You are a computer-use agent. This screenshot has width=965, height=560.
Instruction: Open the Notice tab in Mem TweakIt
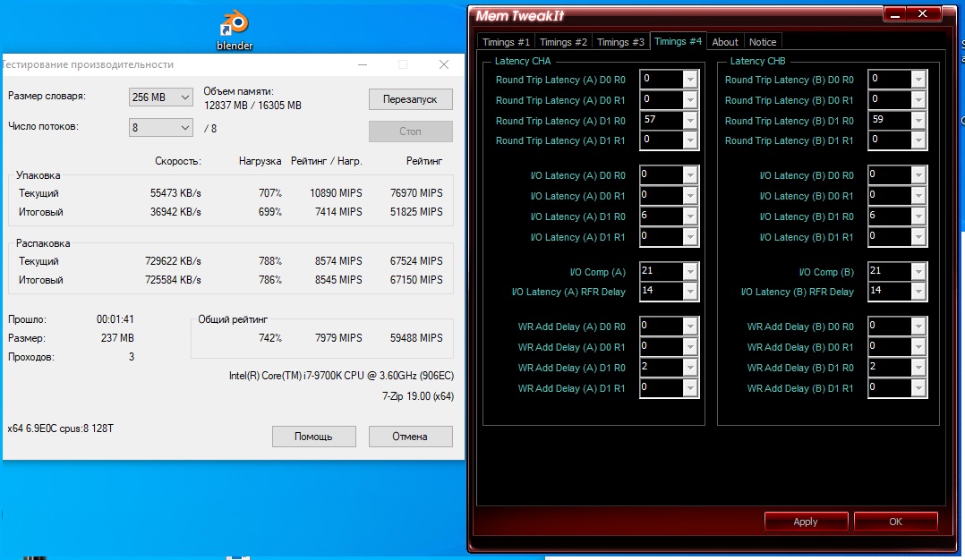click(x=763, y=42)
